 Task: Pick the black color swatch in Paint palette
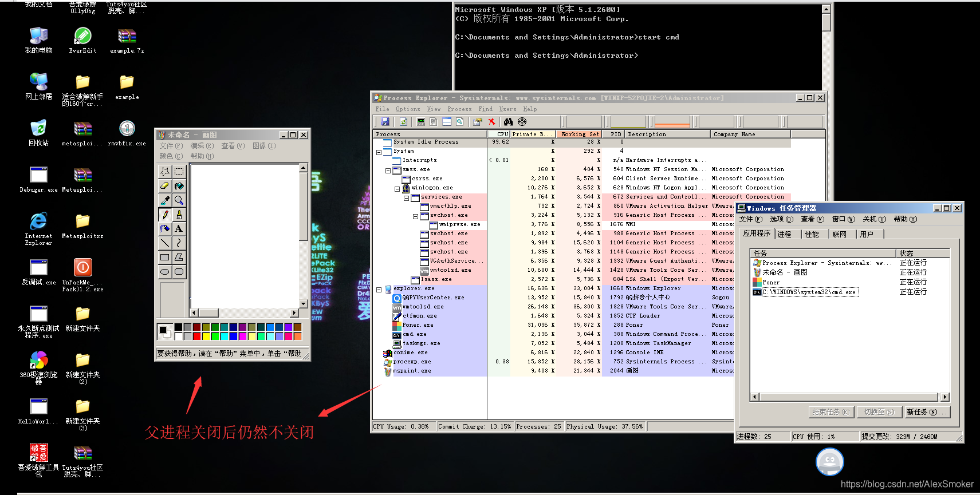click(x=179, y=327)
